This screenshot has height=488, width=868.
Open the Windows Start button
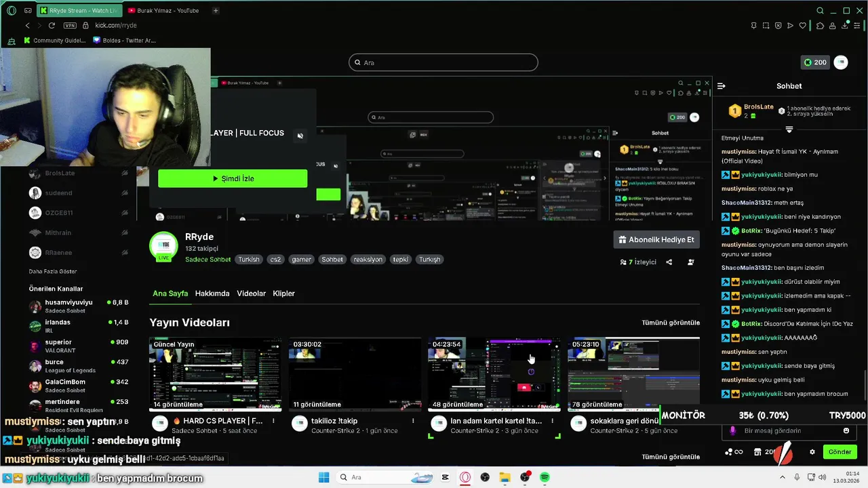click(x=324, y=477)
